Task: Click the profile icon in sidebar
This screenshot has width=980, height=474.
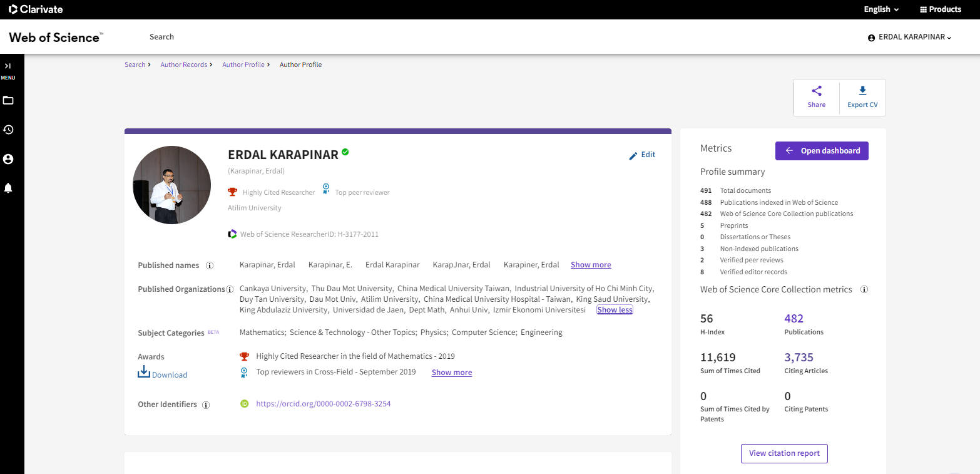Action: point(8,159)
